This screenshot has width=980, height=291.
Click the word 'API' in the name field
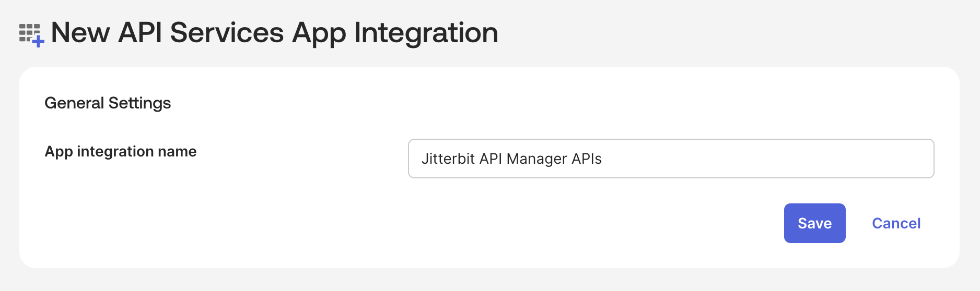(491, 159)
